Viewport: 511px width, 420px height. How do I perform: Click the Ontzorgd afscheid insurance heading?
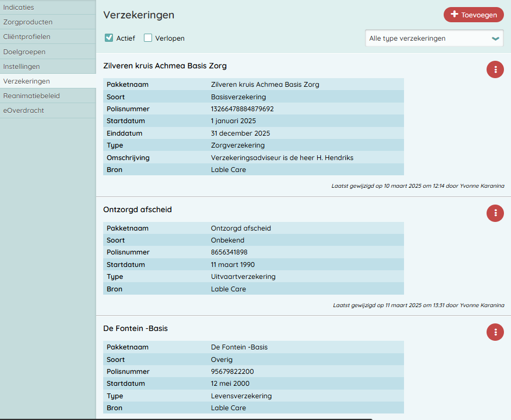(x=137, y=209)
